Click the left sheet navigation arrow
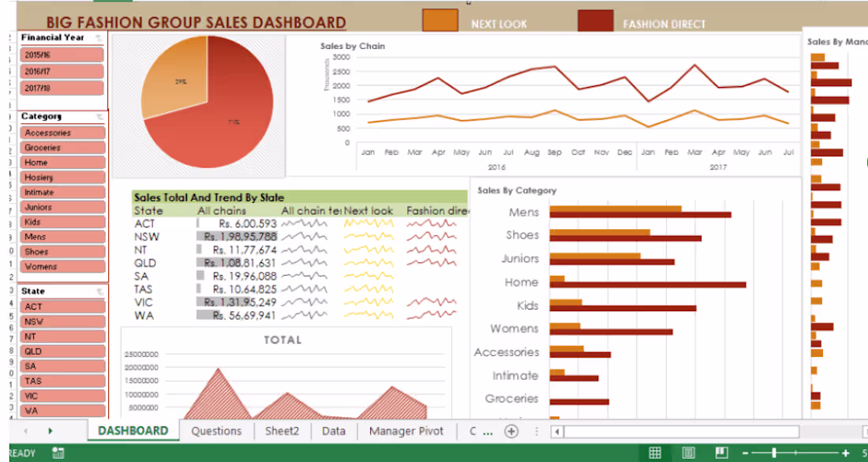The image size is (868, 462). pyautogui.click(x=24, y=431)
